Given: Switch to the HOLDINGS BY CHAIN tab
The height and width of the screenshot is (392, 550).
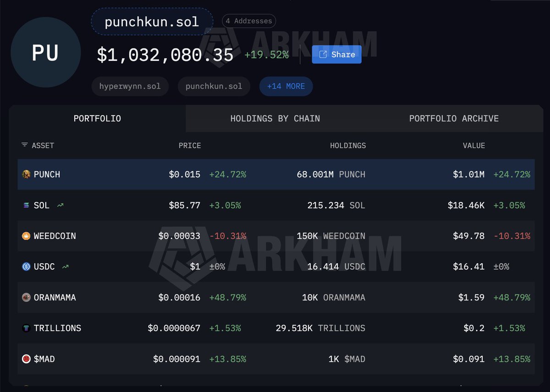Looking at the screenshot, I should tap(275, 119).
